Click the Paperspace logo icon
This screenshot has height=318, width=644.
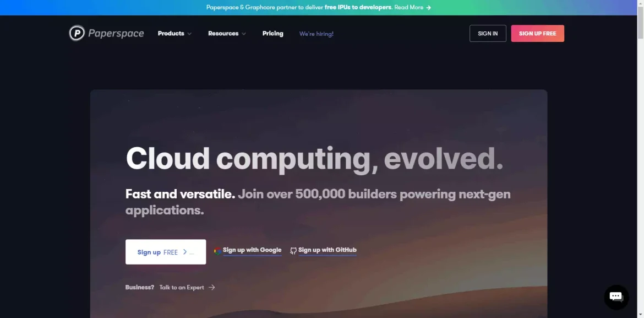point(77,33)
